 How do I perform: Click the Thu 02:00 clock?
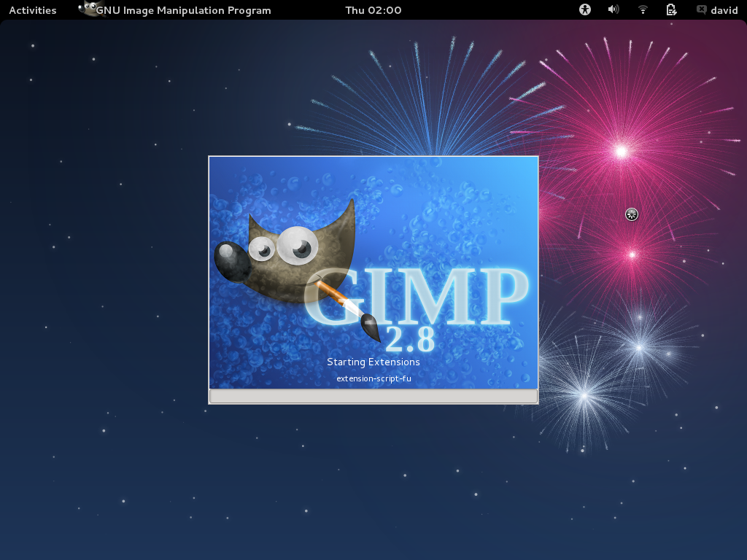point(373,10)
